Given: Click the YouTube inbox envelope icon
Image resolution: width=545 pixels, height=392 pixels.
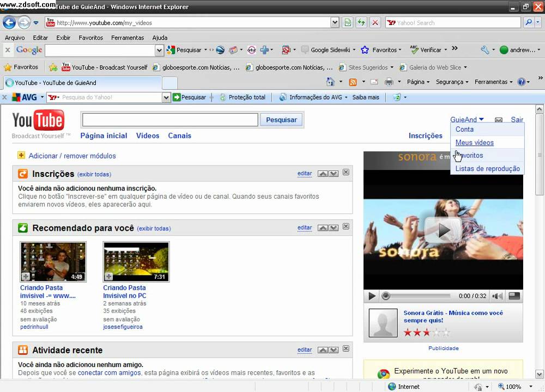Looking at the screenshot, I should [x=499, y=120].
